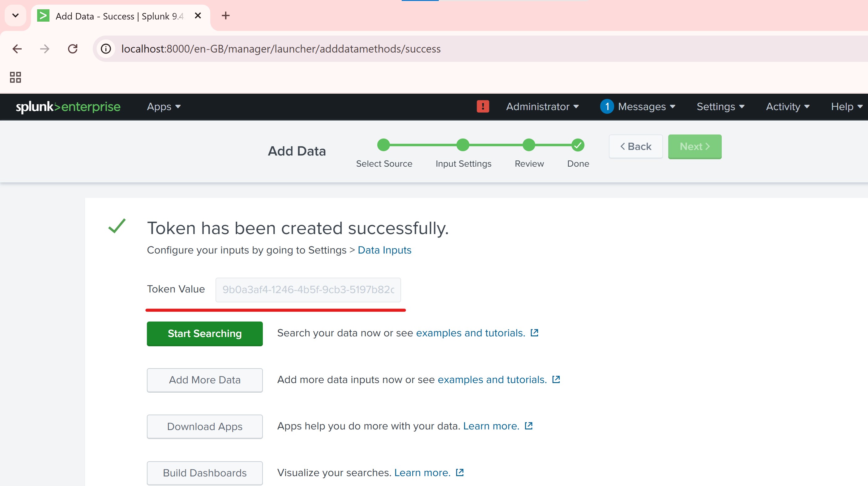Click the red health alert icon
The image size is (868, 486).
[x=482, y=106]
